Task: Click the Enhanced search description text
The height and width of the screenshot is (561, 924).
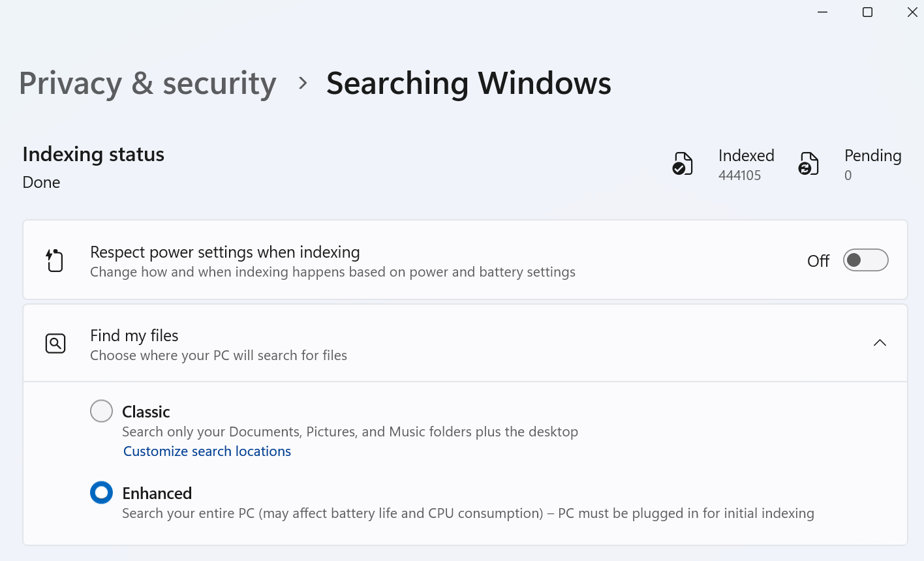Action: click(468, 513)
